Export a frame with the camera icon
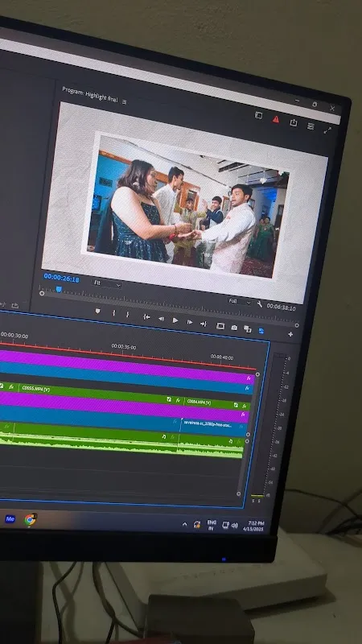Screen dimensions: 362x644 233,328
